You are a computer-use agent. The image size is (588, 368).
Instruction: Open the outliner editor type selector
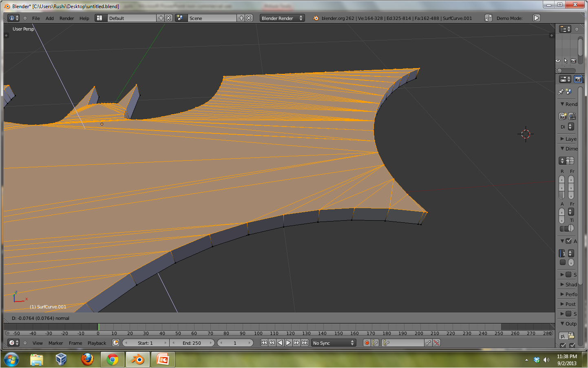565,29
